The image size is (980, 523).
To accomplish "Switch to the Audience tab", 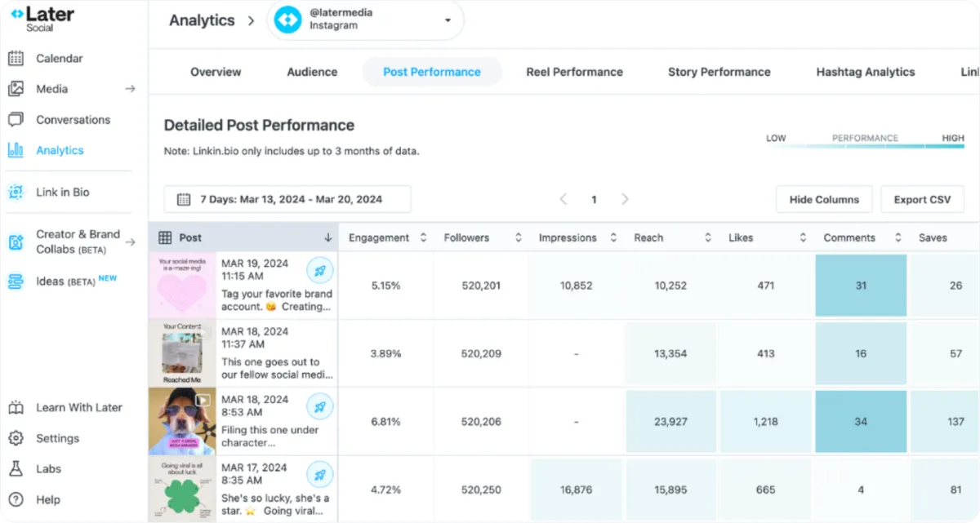I will 312,72.
